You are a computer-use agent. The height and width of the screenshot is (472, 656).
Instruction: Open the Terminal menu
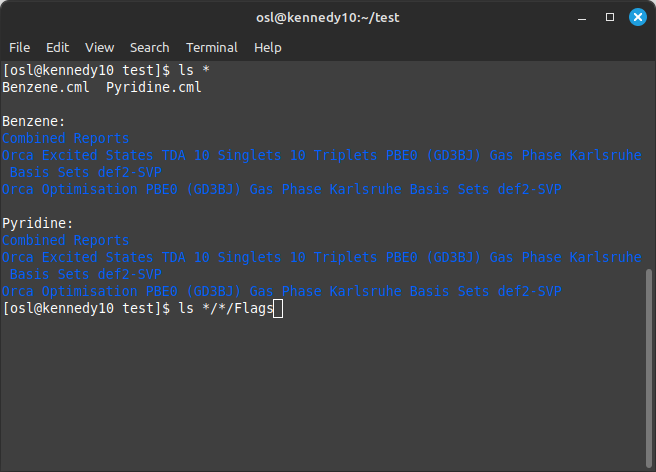pos(212,48)
